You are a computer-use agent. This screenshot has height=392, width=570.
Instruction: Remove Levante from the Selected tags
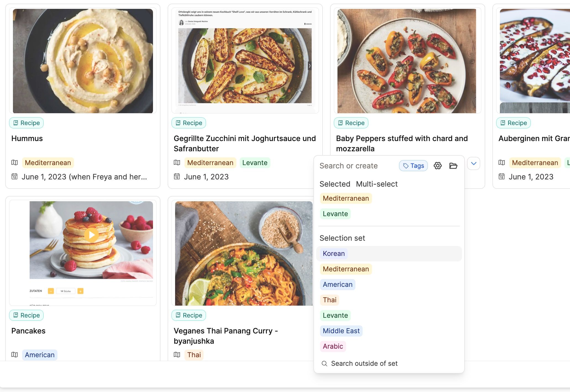tap(335, 214)
